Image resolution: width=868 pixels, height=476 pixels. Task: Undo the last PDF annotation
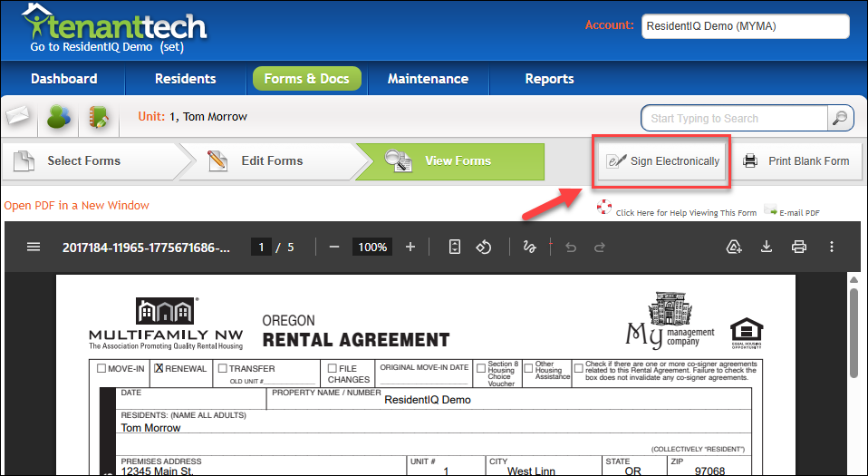click(571, 248)
